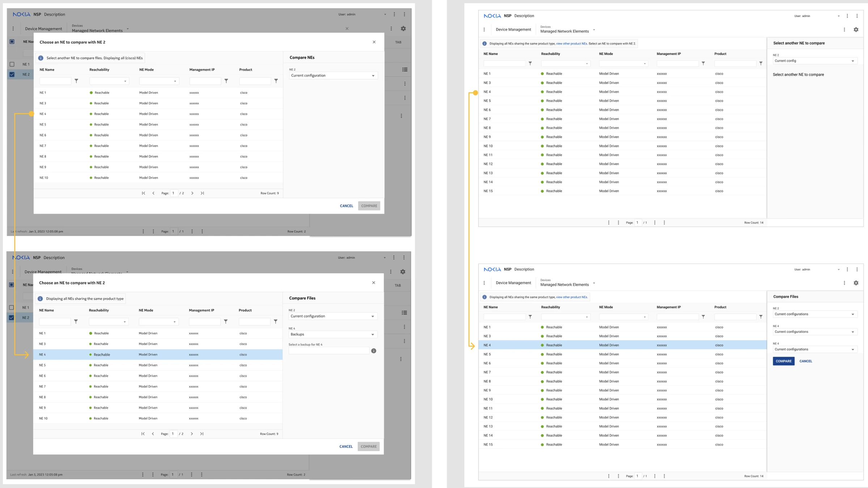Open NE Mode filter dropdown in Select another NE screen
The image size is (868, 488).
coord(623,63)
